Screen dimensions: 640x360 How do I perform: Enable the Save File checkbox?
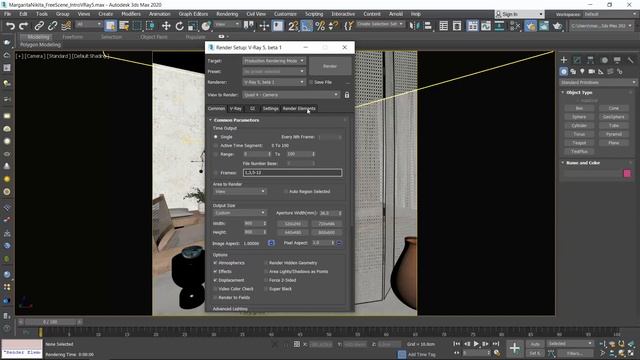[x=311, y=82]
